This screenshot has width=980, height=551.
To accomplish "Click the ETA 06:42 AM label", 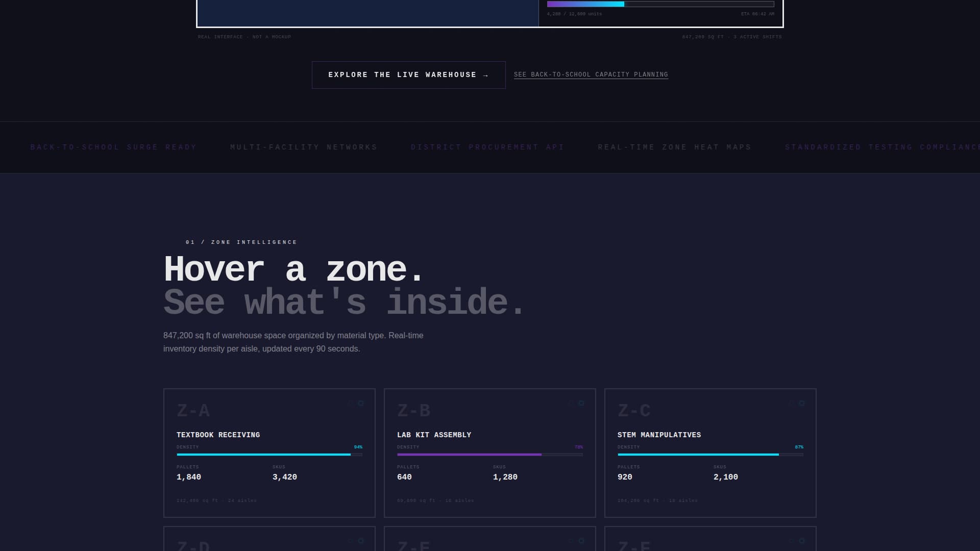I will (757, 14).
